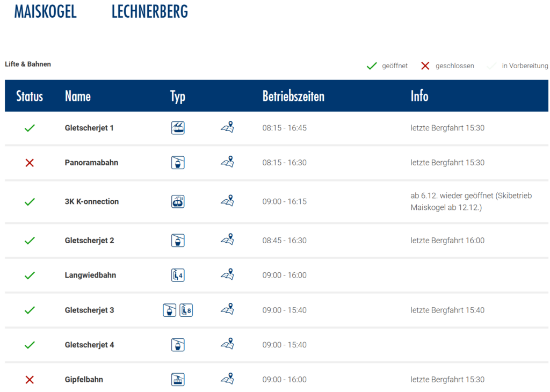Click the 8-seat chairlift icon for Gletscherjet 3
The width and height of the screenshot is (550, 392).
click(x=186, y=310)
